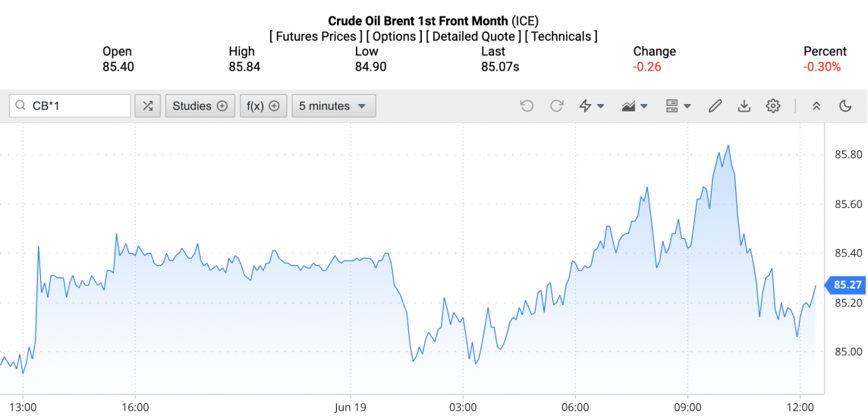Redo the chart action
This screenshot has width=868, height=416.
tap(556, 106)
